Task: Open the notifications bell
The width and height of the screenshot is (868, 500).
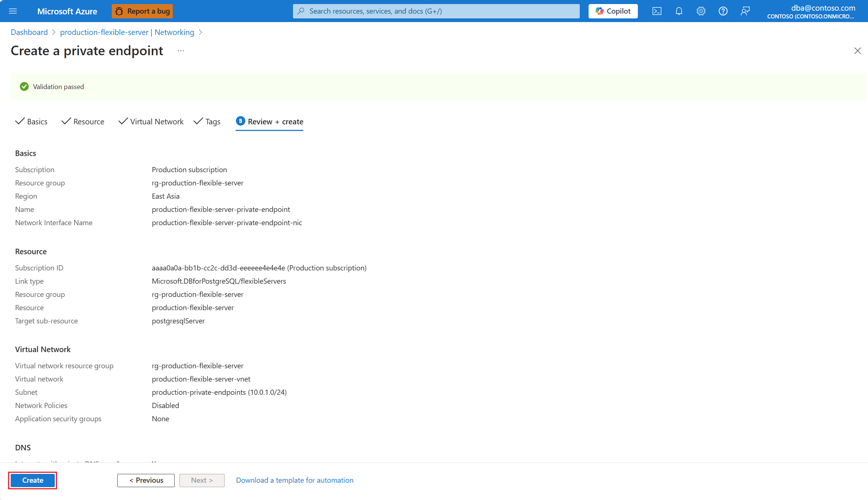Action: pyautogui.click(x=679, y=11)
